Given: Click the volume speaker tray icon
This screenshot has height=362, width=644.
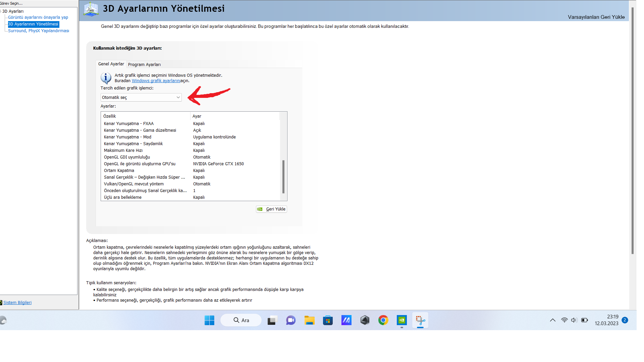Looking at the screenshot, I should pyautogui.click(x=574, y=320).
